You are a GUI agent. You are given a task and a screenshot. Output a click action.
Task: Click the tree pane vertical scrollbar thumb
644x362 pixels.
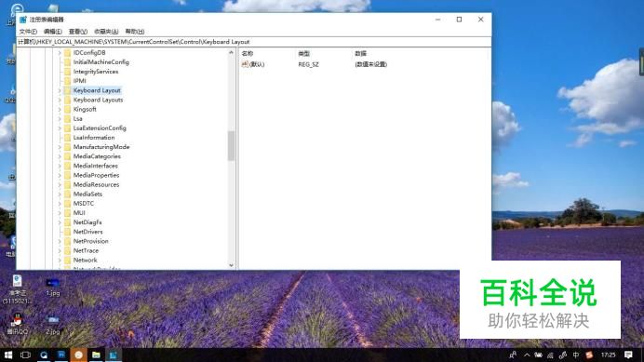[x=231, y=145]
